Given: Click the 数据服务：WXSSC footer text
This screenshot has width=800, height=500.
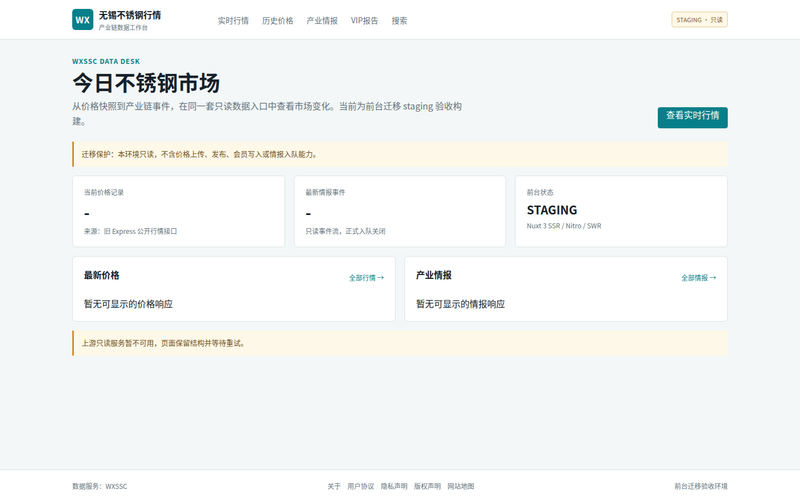Looking at the screenshot, I should [x=99, y=486].
